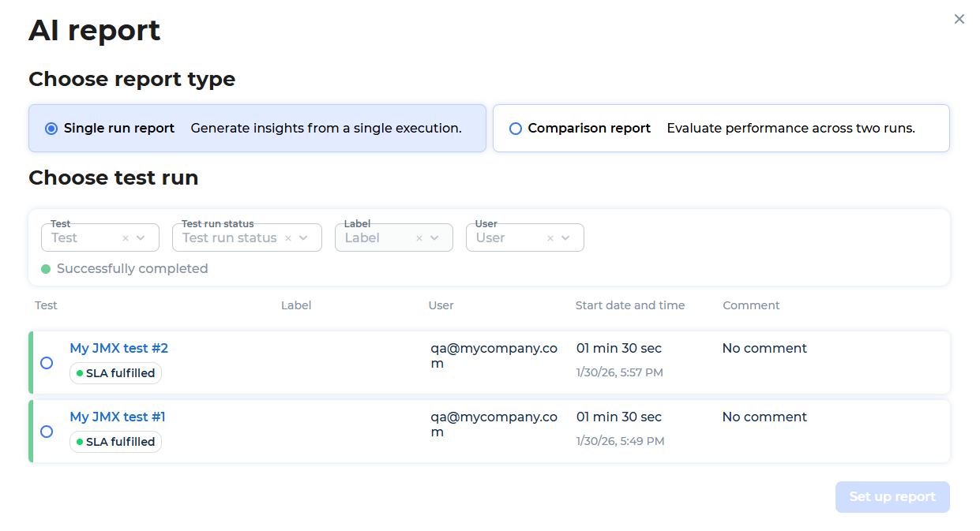
Task: Choose the Comparison report radio option
Action: click(516, 129)
